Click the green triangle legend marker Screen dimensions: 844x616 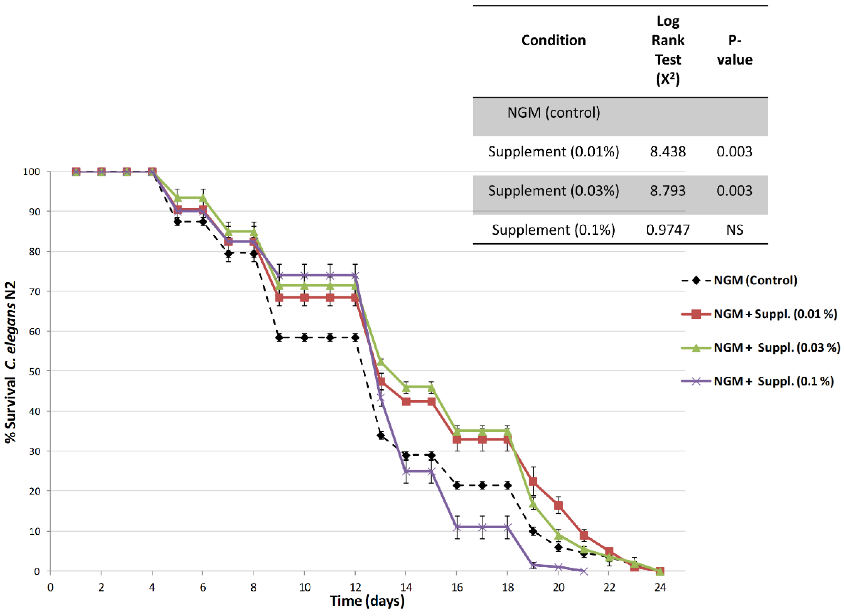695,348
